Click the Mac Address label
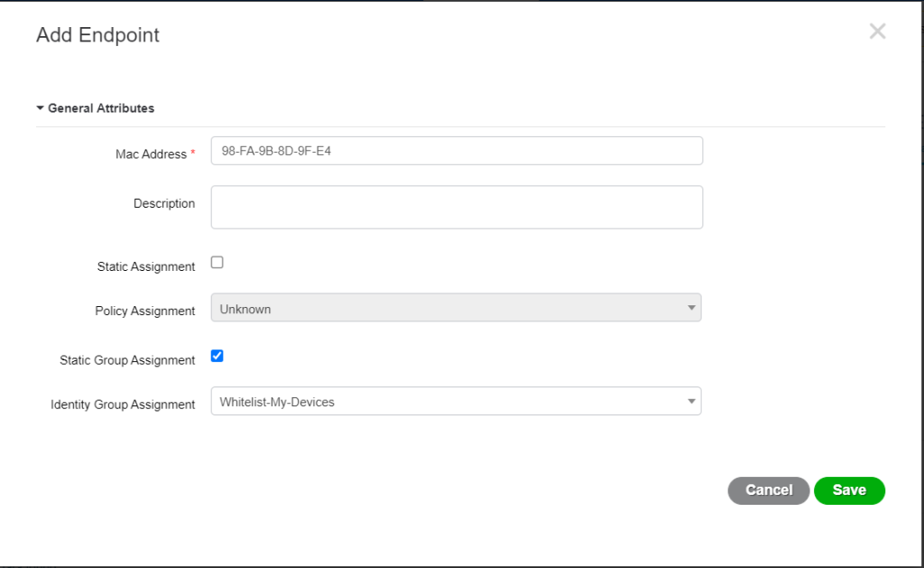Viewport: 924px width, 568px height. (x=151, y=154)
